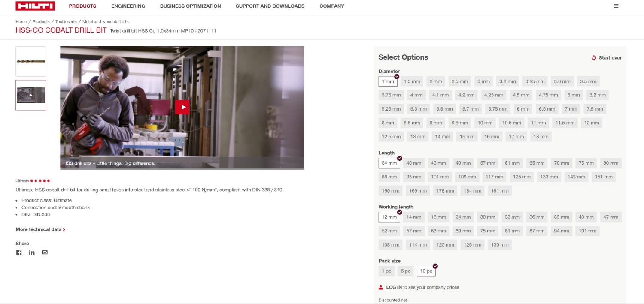Choose length 151 mm
Image resolution: width=644 pixels, height=304 pixels.
(604, 177)
